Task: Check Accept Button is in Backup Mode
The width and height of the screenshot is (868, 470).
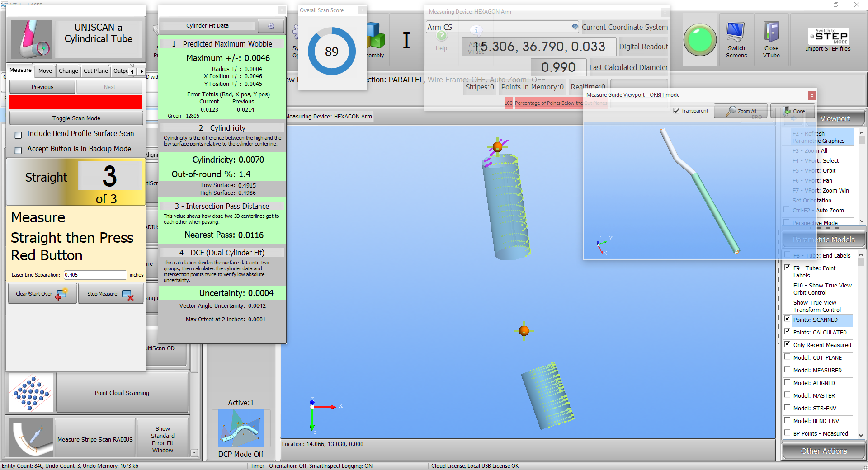Action: (x=19, y=150)
